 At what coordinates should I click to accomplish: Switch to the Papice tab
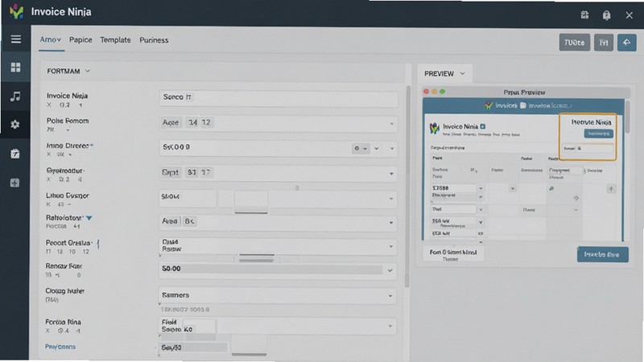80,39
